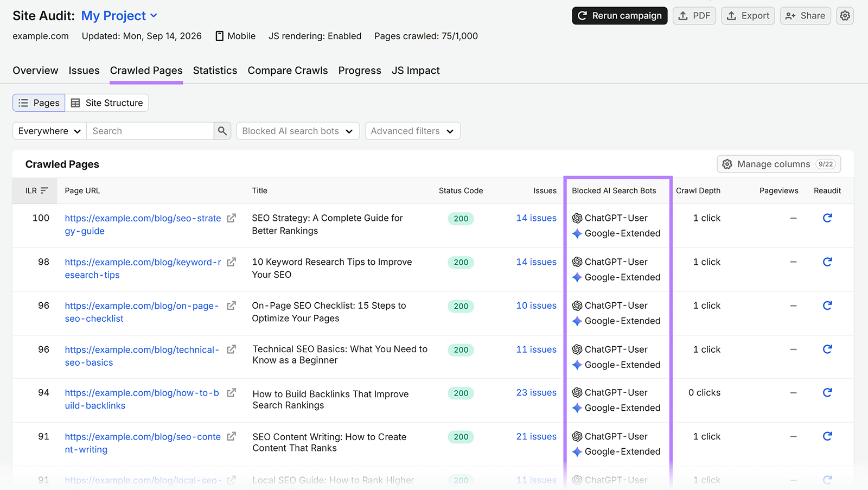Switch to the Statistics tab
Viewport: 868px width, 490px height.
point(215,71)
